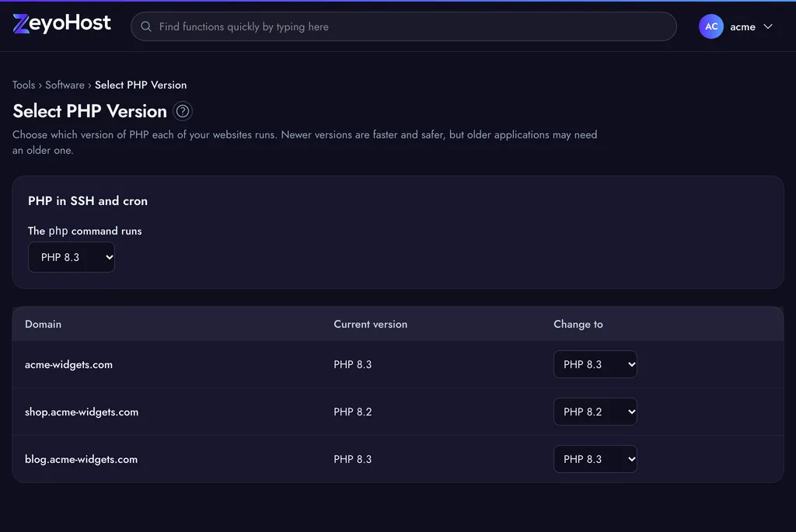The width and height of the screenshot is (796, 532).
Task: Focus the Find functions search field
Action: tap(403, 26)
